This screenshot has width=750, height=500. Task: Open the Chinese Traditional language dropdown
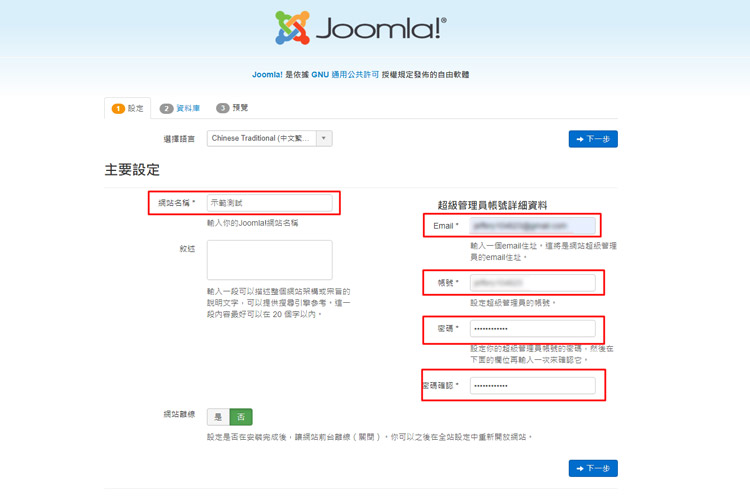pos(269,138)
